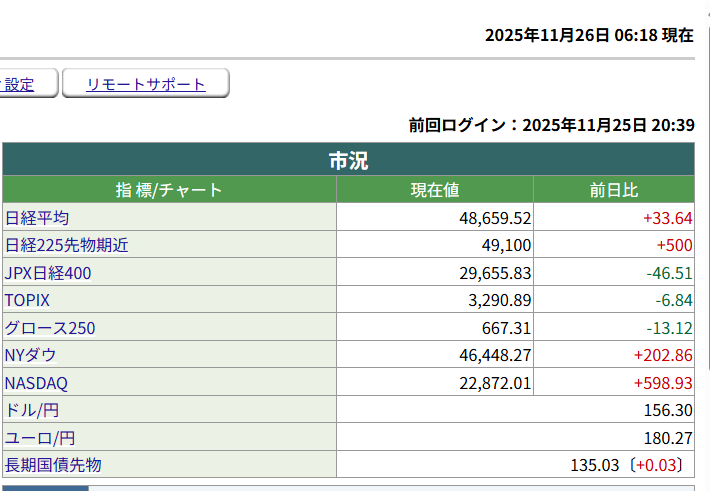Click the NASDAQ index link
Viewport: 710px width, 491px height.
(37, 383)
